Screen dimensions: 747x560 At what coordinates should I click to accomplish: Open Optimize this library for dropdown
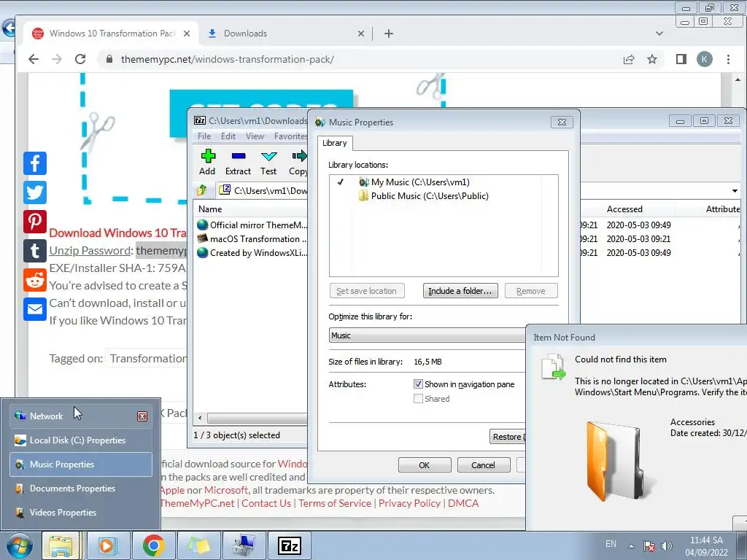[427, 335]
